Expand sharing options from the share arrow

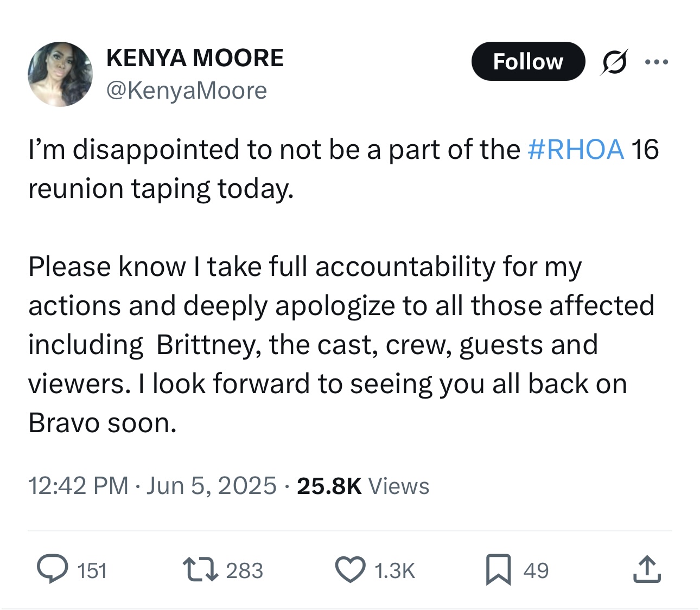click(x=647, y=569)
